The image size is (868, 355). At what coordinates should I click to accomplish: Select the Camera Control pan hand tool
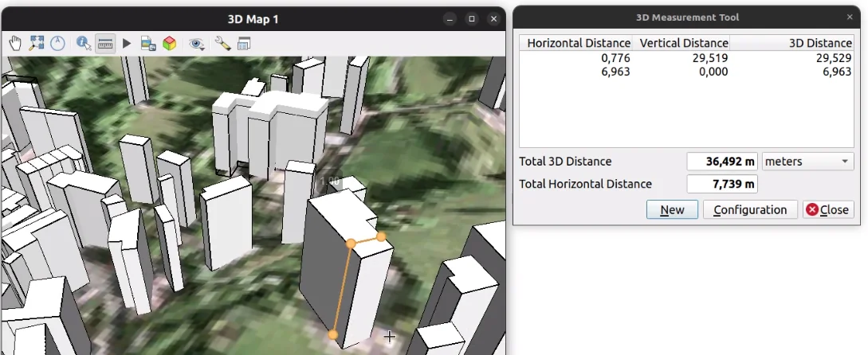click(x=15, y=44)
